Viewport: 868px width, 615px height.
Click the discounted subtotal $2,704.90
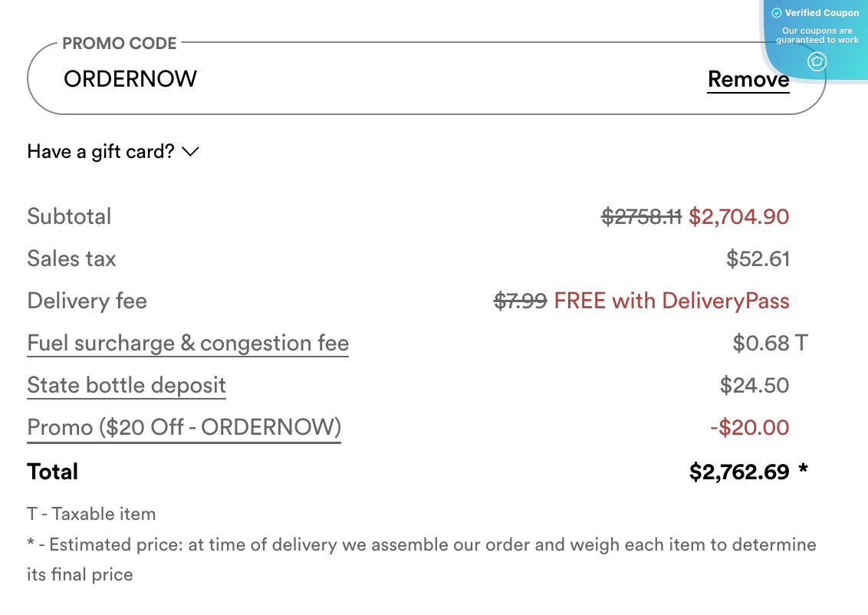click(x=738, y=216)
